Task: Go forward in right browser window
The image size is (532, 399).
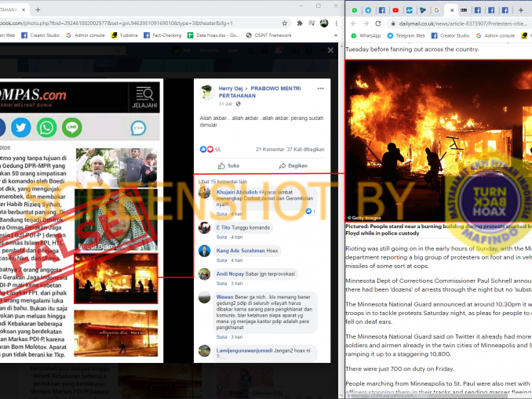Action: tap(366, 24)
